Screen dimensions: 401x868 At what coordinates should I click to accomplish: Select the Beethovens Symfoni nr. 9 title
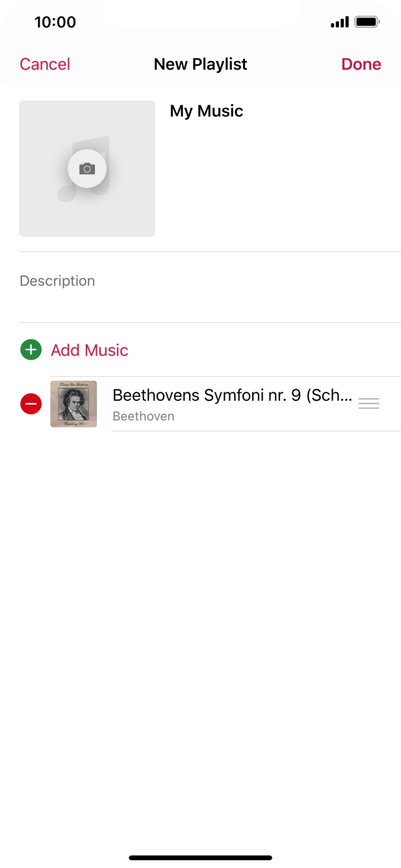click(x=232, y=395)
